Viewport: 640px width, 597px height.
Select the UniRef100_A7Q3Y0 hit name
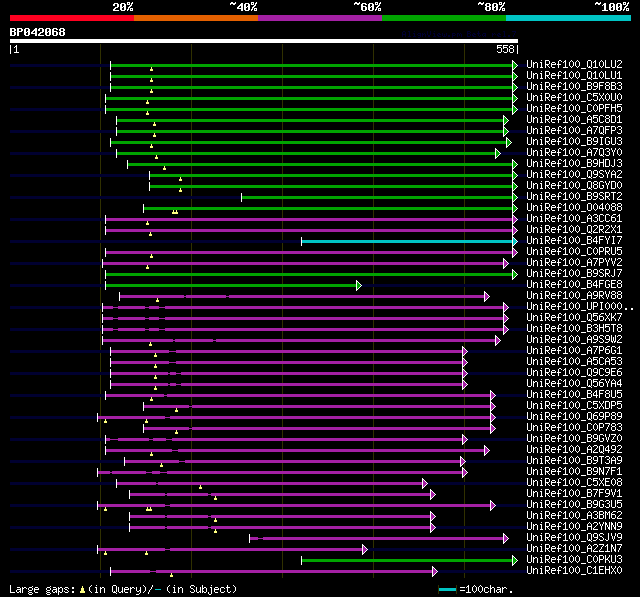[574, 153]
